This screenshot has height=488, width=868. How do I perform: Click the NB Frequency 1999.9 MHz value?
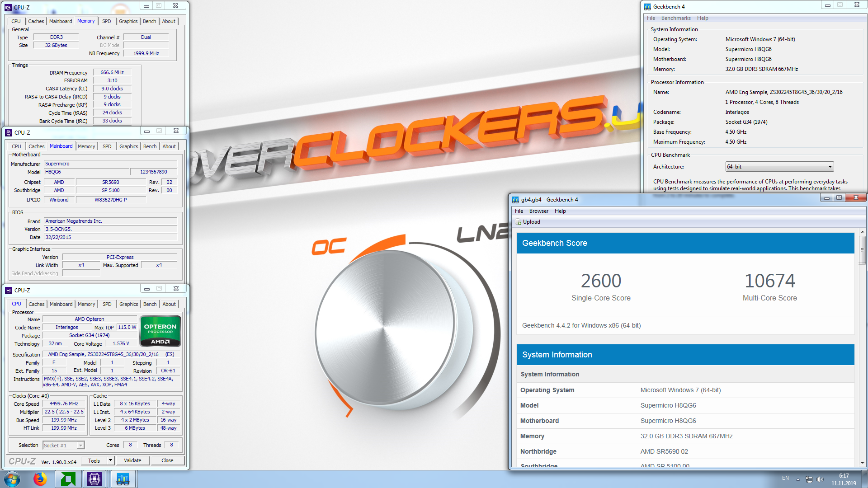[x=146, y=53]
